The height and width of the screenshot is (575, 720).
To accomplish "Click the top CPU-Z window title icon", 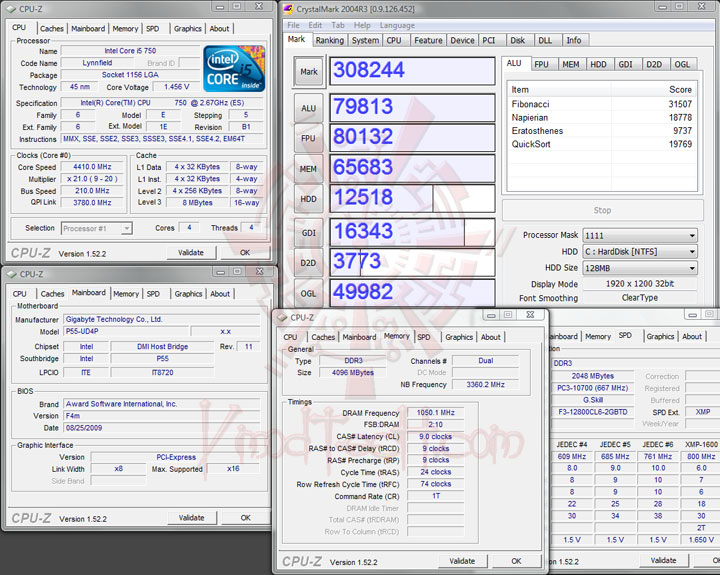I will [x=12, y=9].
